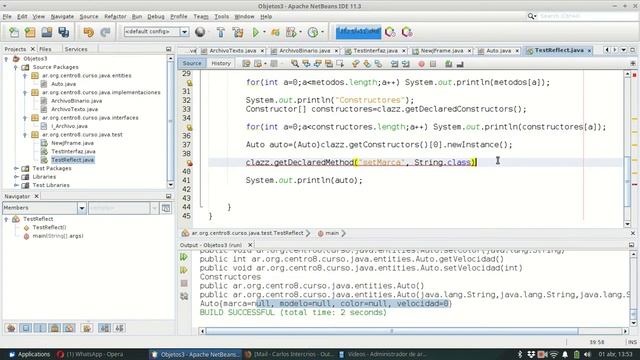The height and width of the screenshot is (360, 640).
Task: Click the Build Project hammer icon
Action: (220, 32)
